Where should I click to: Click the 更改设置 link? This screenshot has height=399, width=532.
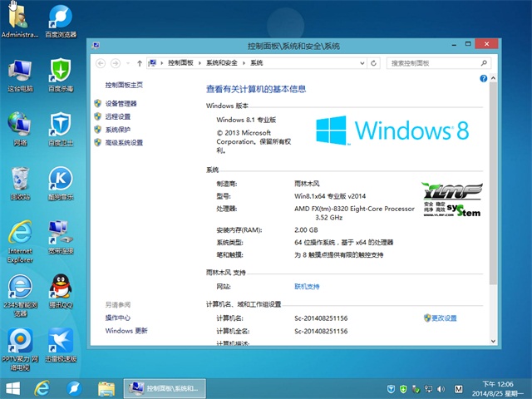click(x=444, y=318)
